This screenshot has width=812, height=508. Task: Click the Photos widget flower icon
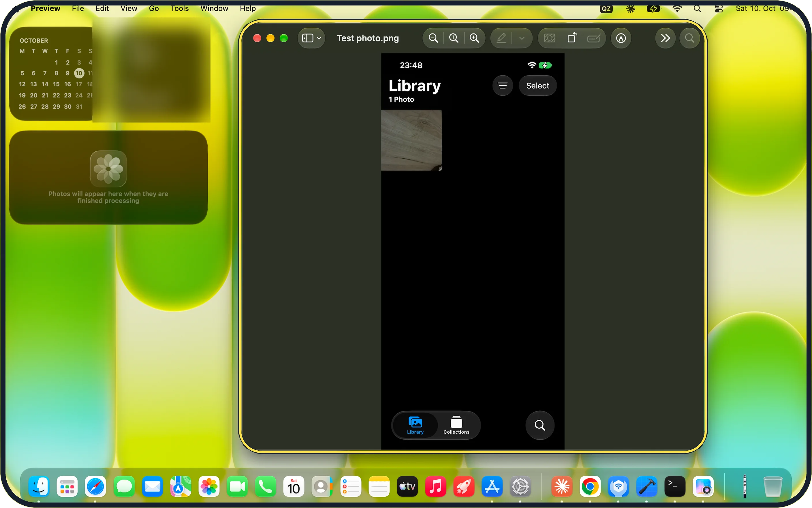point(108,169)
